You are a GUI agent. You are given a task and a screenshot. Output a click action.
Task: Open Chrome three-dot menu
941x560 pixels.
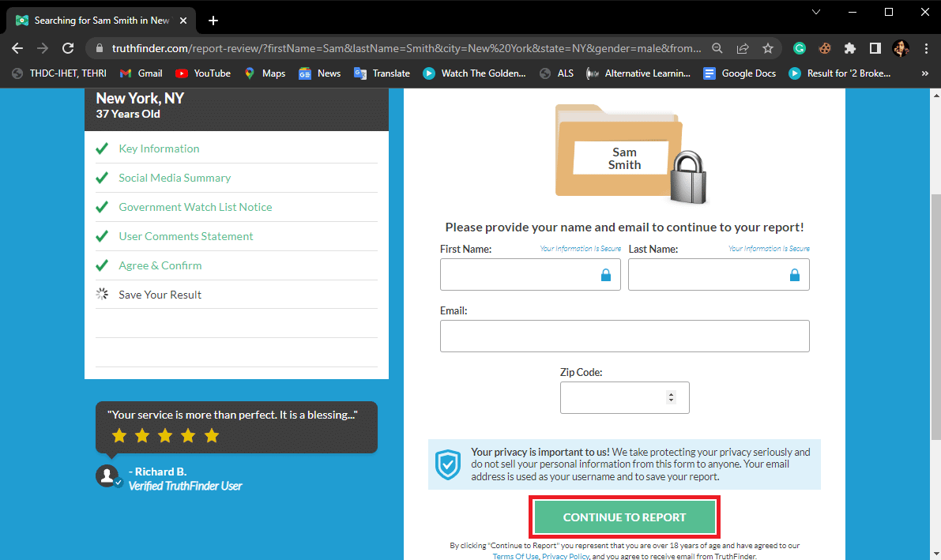point(926,48)
